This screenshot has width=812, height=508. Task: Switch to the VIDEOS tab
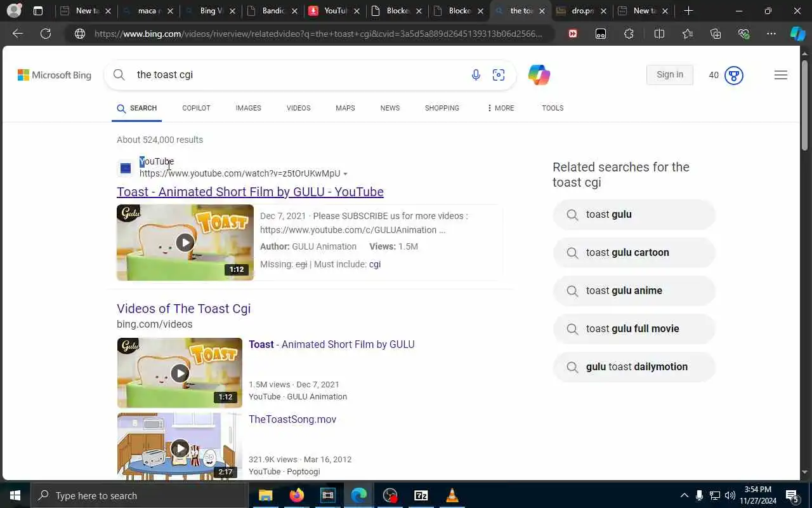(x=298, y=108)
